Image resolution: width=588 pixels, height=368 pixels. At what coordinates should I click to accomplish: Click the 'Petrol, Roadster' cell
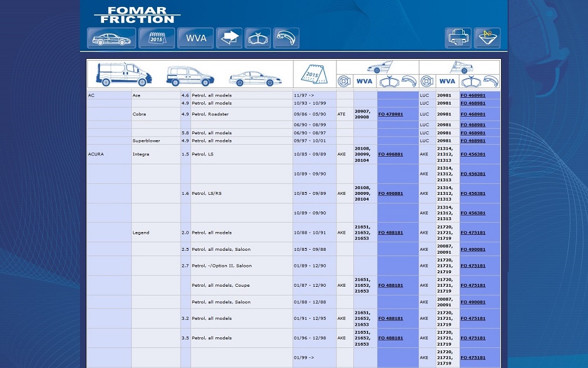[242, 114]
